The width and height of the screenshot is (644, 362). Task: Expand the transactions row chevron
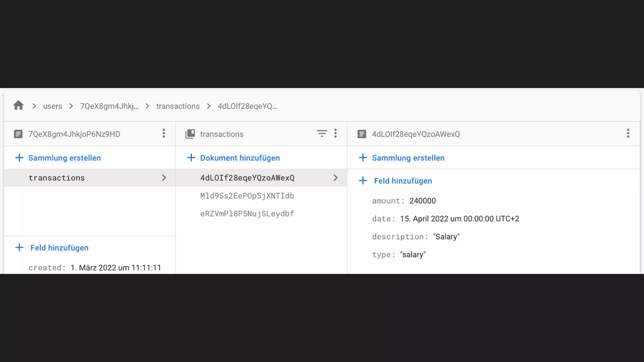point(164,178)
